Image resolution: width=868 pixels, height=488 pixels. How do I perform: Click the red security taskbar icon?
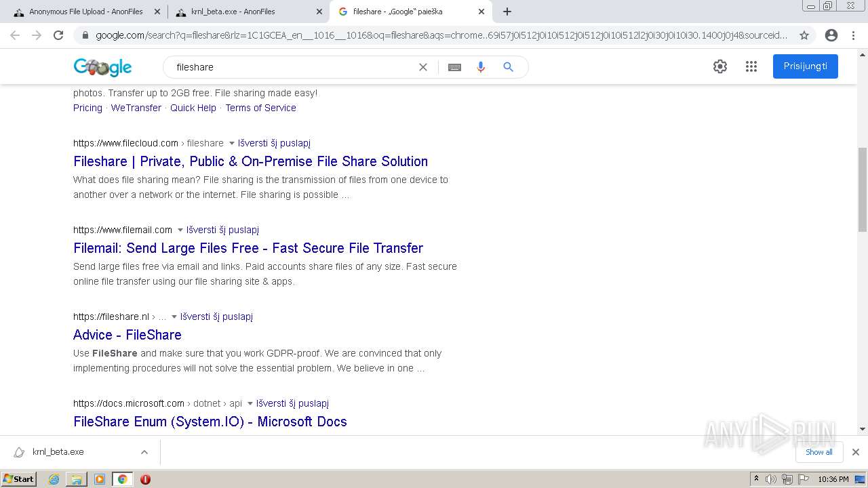click(145, 479)
